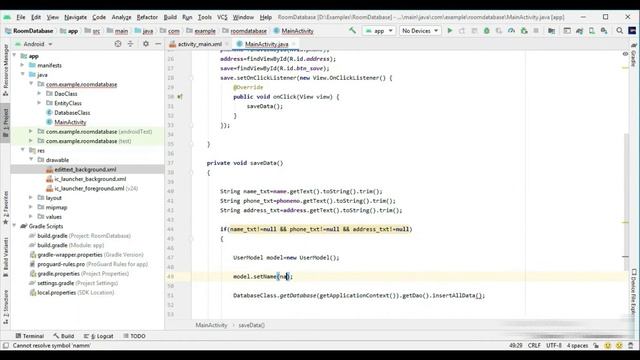Viewport: 640px width, 360px height.
Task: Open Project Structure icon in toolbar
Action: click(551, 31)
